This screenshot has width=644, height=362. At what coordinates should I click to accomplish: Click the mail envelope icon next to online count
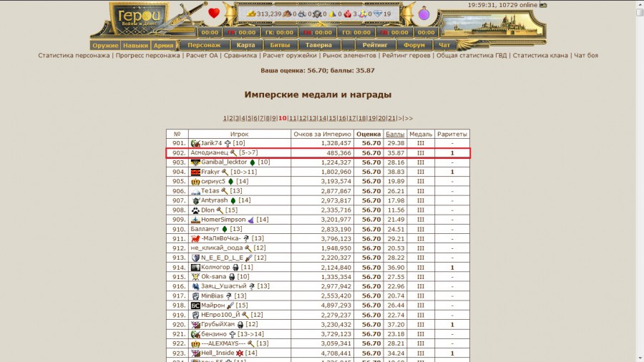coord(543,5)
